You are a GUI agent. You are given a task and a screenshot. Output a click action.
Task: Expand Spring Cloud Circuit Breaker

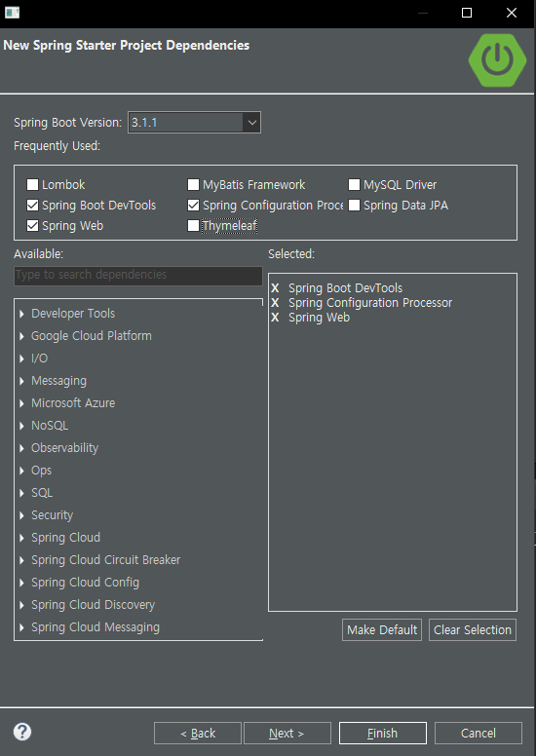(21, 560)
